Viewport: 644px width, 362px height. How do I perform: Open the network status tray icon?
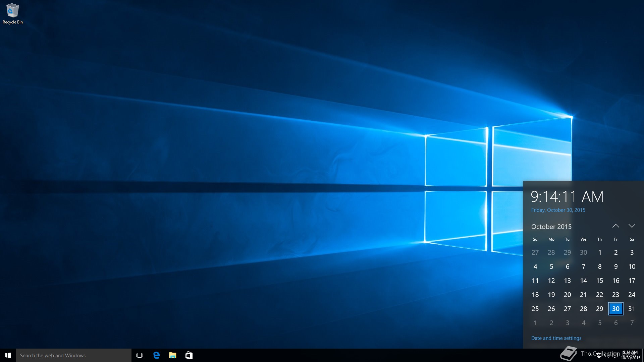coord(598,355)
